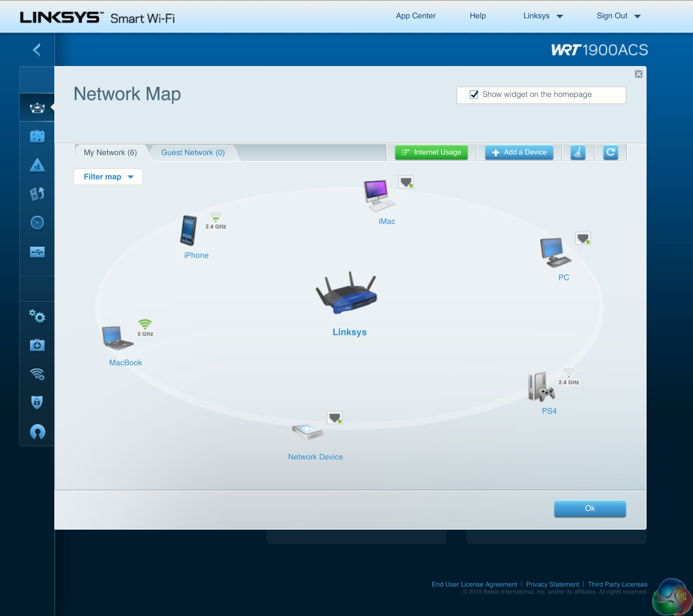The image size is (693, 616).
Task: Click the refresh network map icon
Action: [610, 152]
